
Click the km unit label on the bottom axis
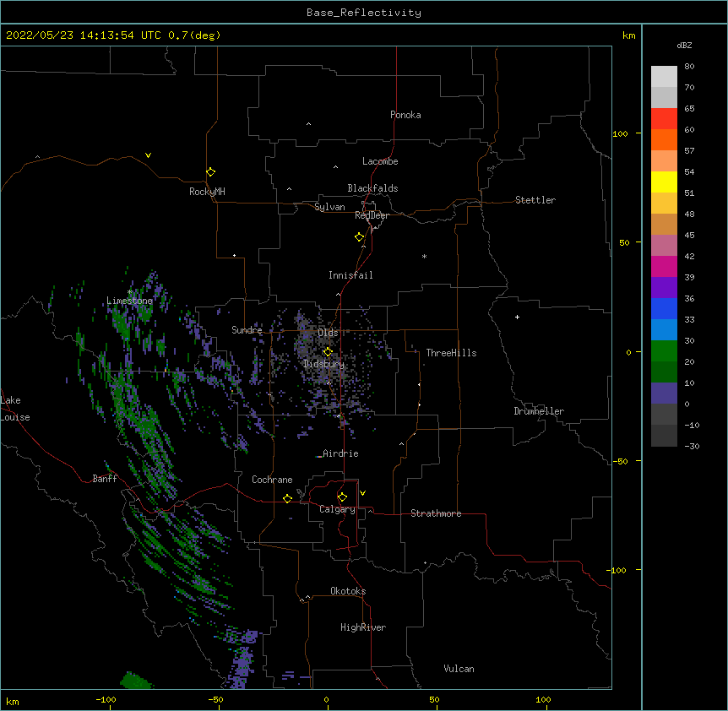(x=13, y=702)
